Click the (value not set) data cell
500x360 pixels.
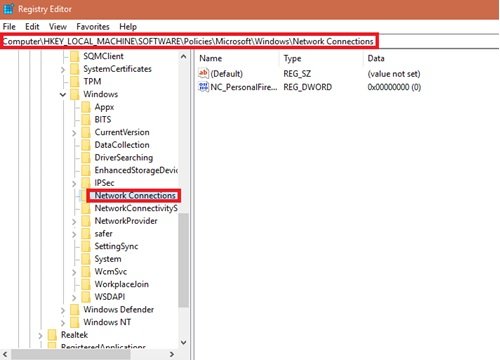[394, 74]
